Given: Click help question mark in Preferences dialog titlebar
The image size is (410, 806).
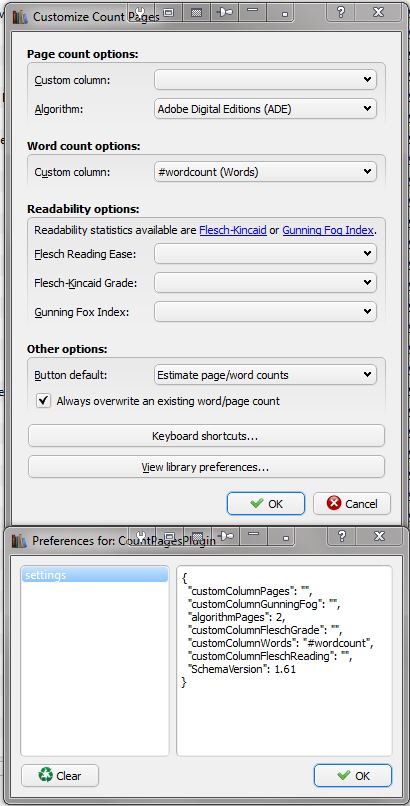Looking at the screenshot, I should pos(342,536).
